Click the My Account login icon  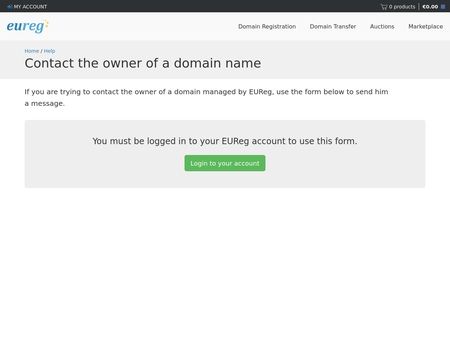pyautogui.click(x=10, y=7)
